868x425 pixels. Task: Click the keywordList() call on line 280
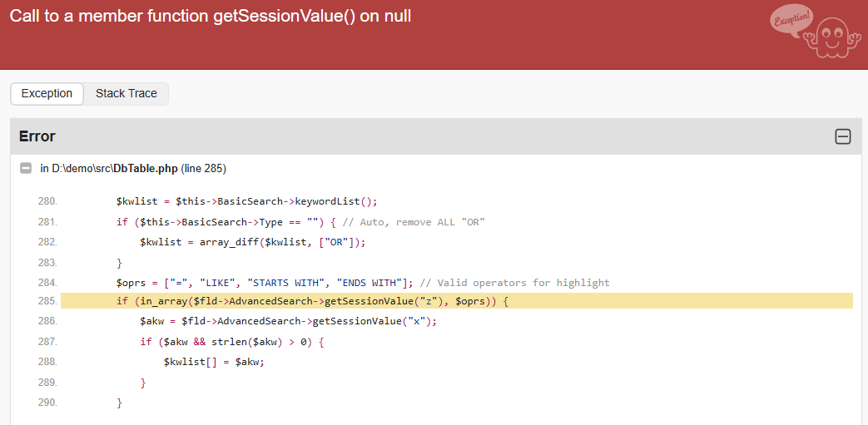click(x=337, y=201)
